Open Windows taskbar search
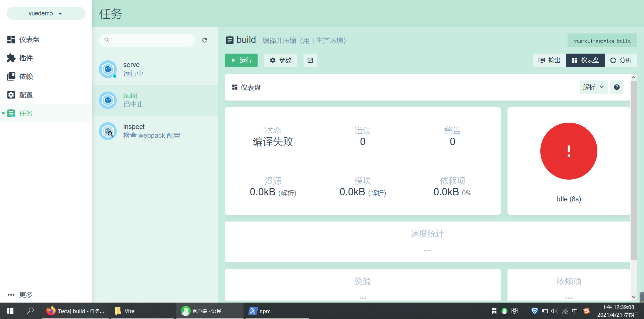The image size is (644, 319). click(30, 311)
